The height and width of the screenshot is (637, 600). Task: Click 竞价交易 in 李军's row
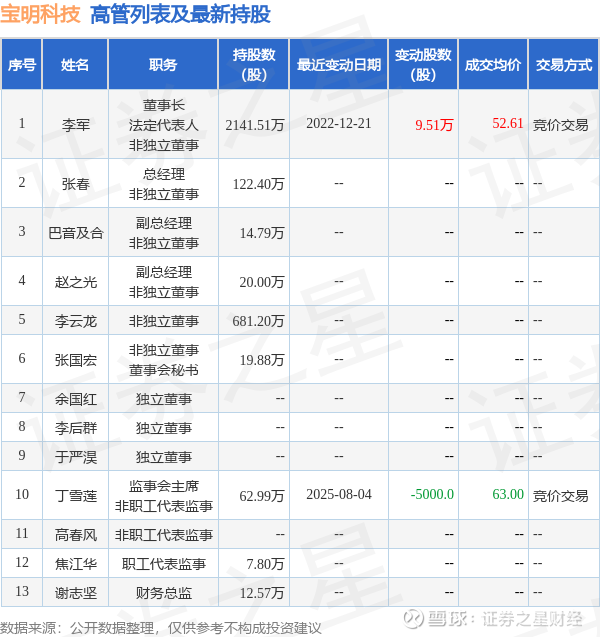(x=560, y=125)
